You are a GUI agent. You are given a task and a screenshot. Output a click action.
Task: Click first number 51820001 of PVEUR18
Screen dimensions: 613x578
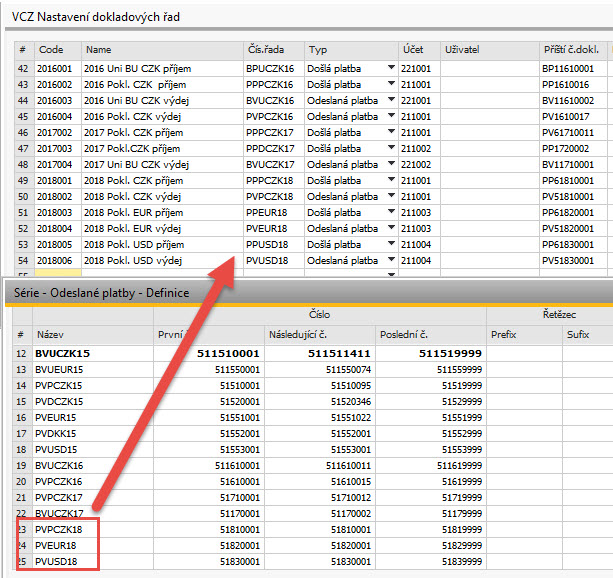(x=209, y=546)
